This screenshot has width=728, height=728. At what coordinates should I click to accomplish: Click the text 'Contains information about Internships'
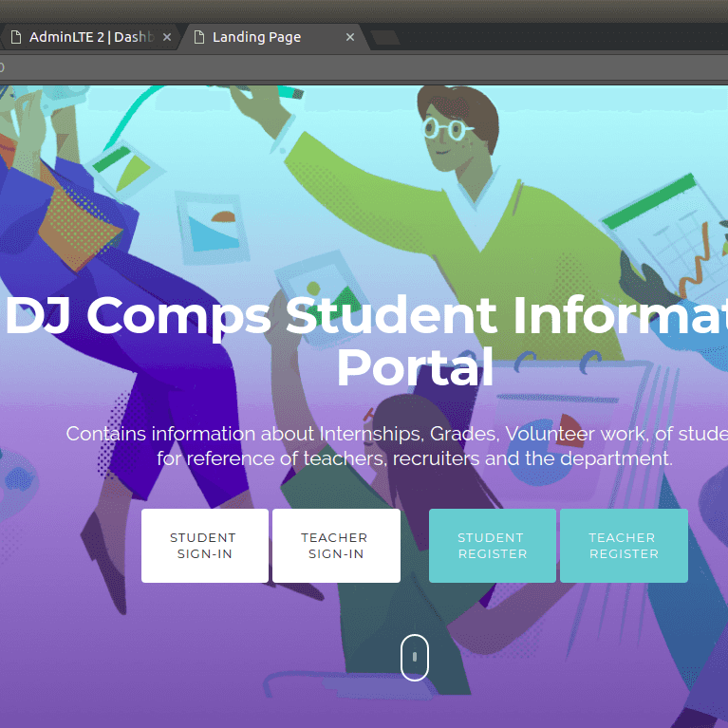[244, 434]
